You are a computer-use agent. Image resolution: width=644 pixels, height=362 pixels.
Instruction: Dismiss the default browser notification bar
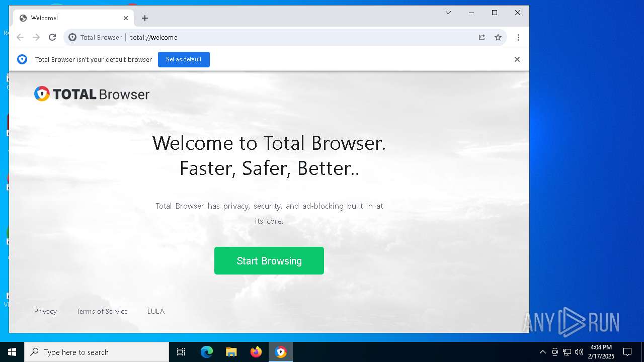tap(517, 59)
